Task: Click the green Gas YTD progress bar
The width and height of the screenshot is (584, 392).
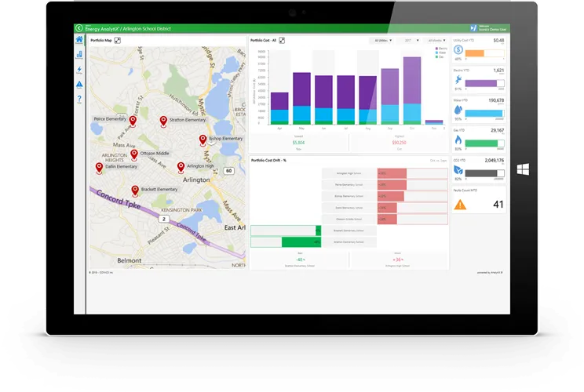Action: [484, 143]
